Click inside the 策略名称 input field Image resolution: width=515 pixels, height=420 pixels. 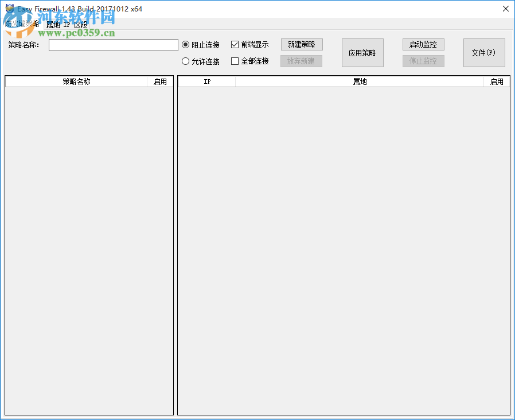[113, 45]
